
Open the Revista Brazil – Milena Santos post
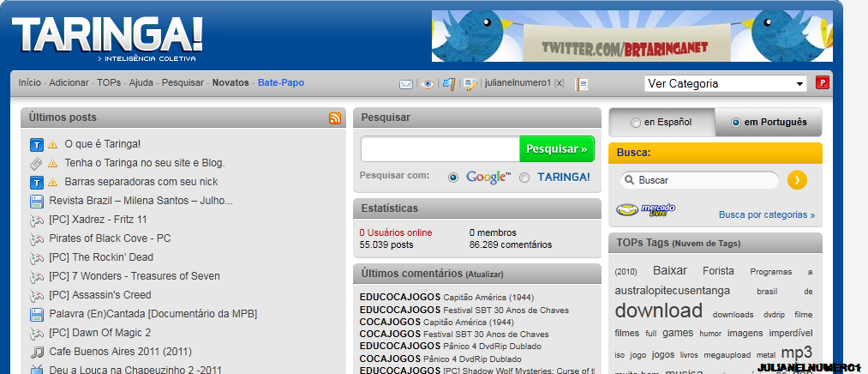pos(141,201)
